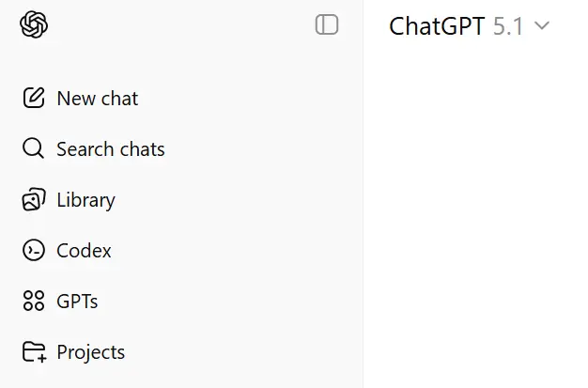
Task: Expand the chevron next to 5.1
Action: click(x=542, y=26)
